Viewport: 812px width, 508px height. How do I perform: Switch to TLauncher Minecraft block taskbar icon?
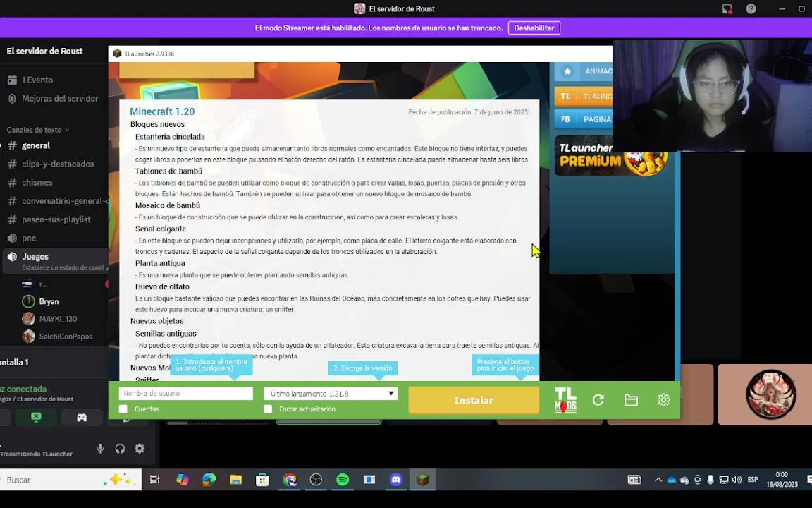point(423,480)
